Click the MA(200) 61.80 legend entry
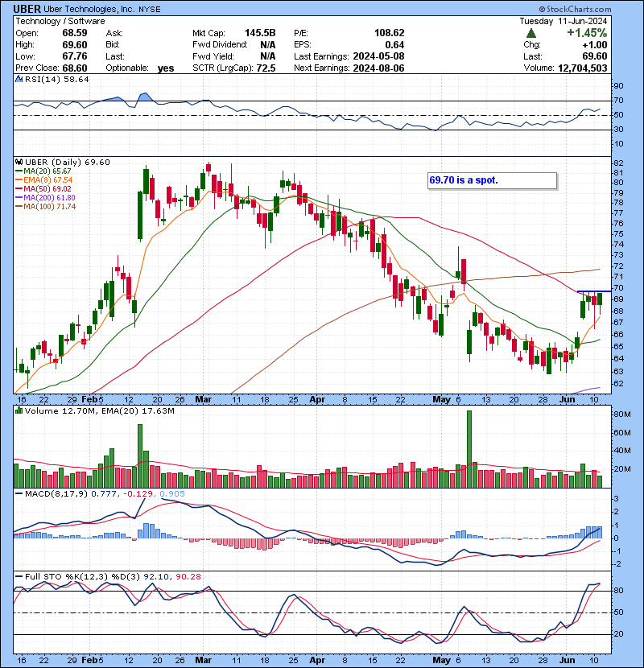 (x=45, y=198)
